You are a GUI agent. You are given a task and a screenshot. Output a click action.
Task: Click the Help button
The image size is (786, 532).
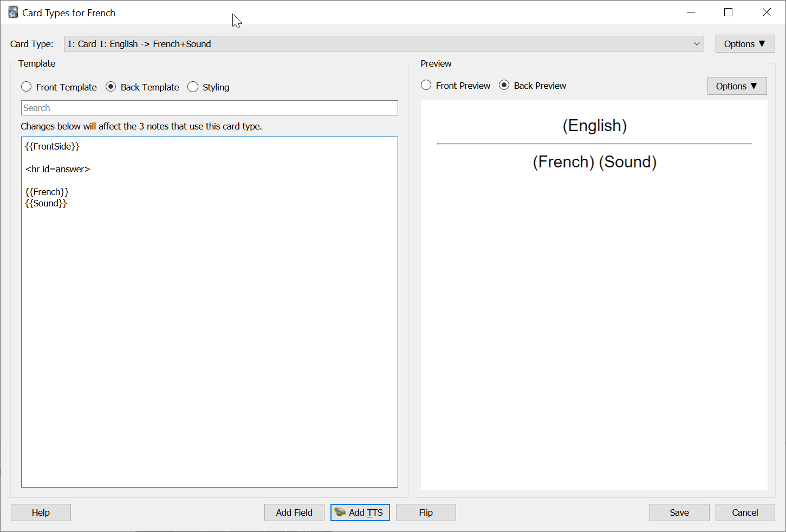[x=41, y=512]
